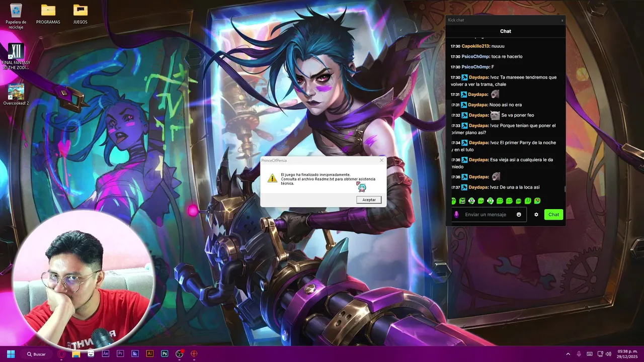Click username Capokillo213 in chat
The width and height of the screenshot is (644, 362).
[475, 46]
